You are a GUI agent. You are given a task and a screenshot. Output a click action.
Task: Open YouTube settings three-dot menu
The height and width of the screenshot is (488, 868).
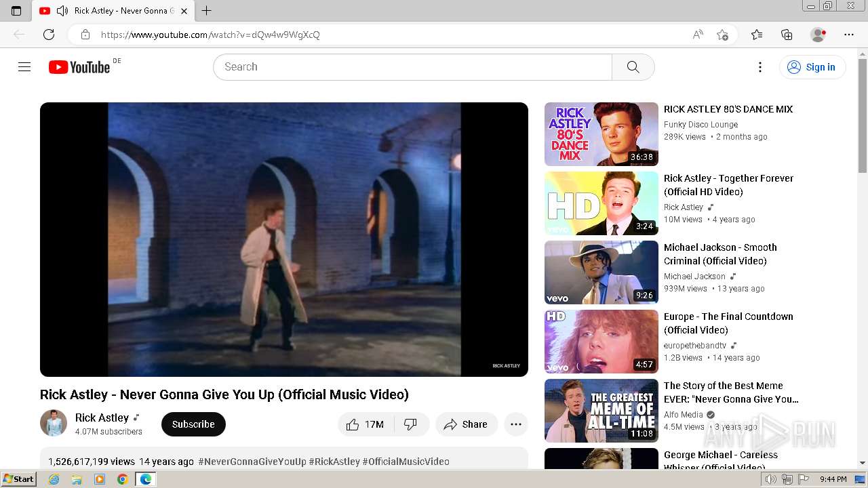pyautogui.click(x=760, y=67)
